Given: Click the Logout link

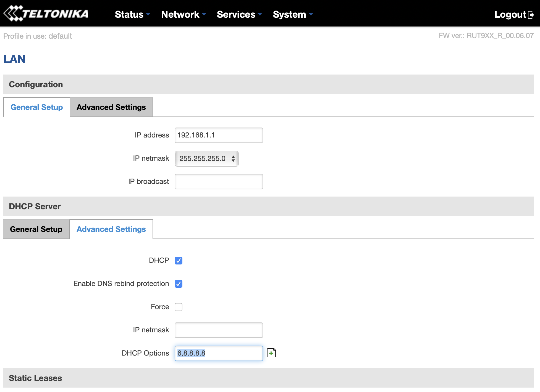Looking at the screenshot, I should (510, 14).
